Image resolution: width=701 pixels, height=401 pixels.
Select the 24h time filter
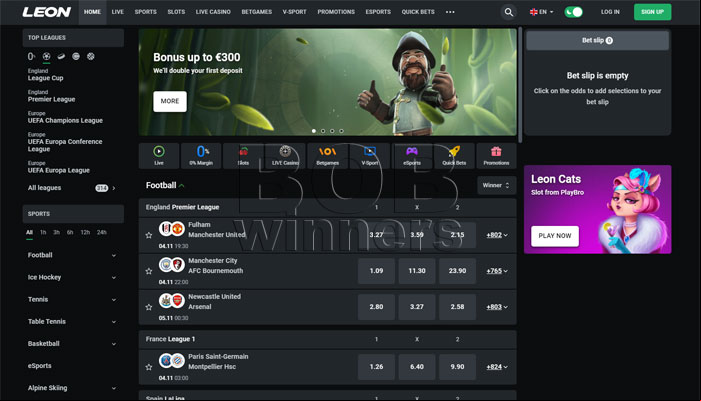click(x=102, y=232)
